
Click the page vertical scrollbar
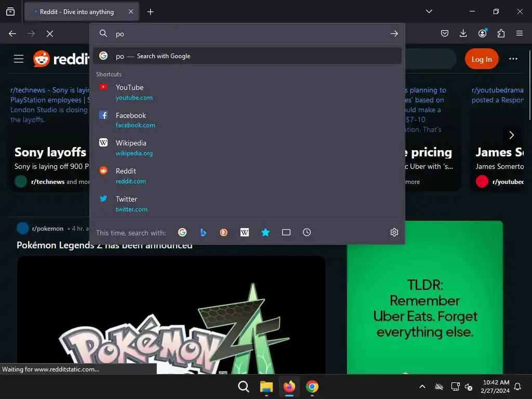[530, 85]
